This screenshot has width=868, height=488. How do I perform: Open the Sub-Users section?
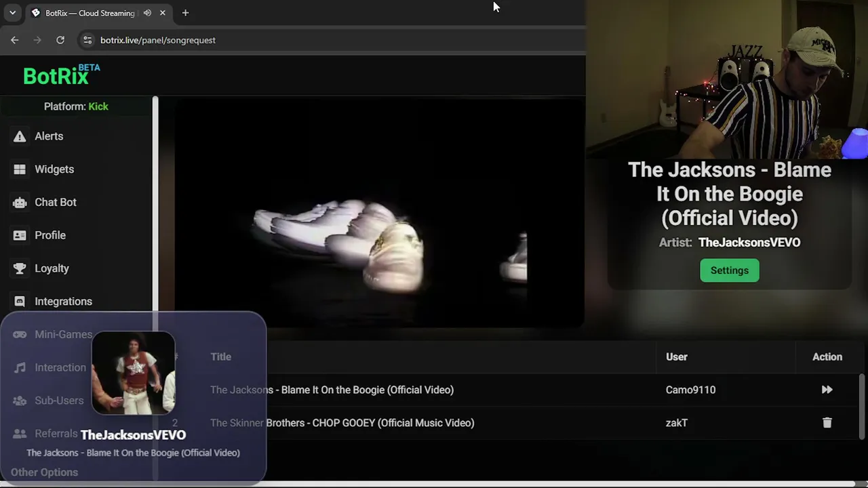pos(59,401)
